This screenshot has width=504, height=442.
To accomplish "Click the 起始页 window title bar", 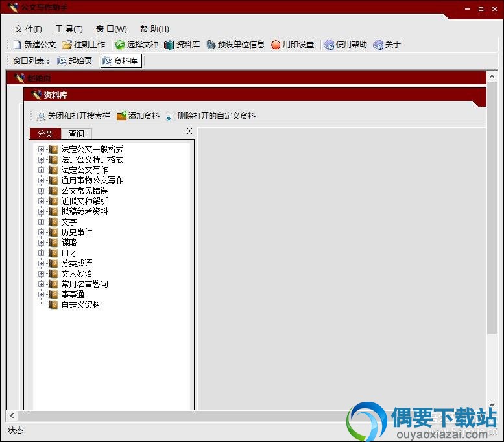I will pyautogui.click(x=246, y=78).
